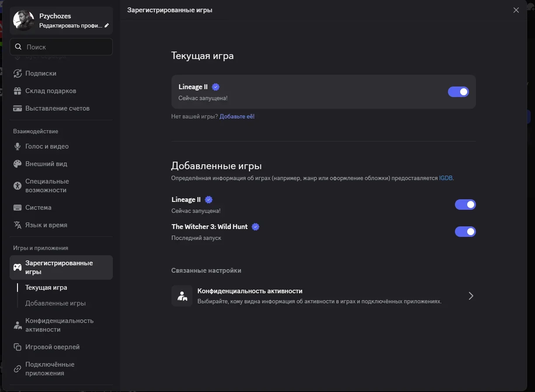The image size is (535, 392).
Task: Click the credit card Billing icon
Action: click(17, 108)
